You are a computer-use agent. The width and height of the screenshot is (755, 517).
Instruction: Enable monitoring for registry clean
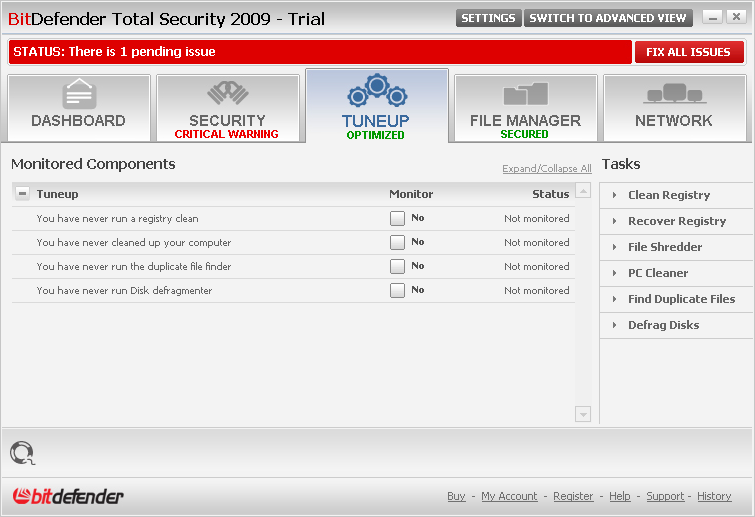[x=397, y=219]
